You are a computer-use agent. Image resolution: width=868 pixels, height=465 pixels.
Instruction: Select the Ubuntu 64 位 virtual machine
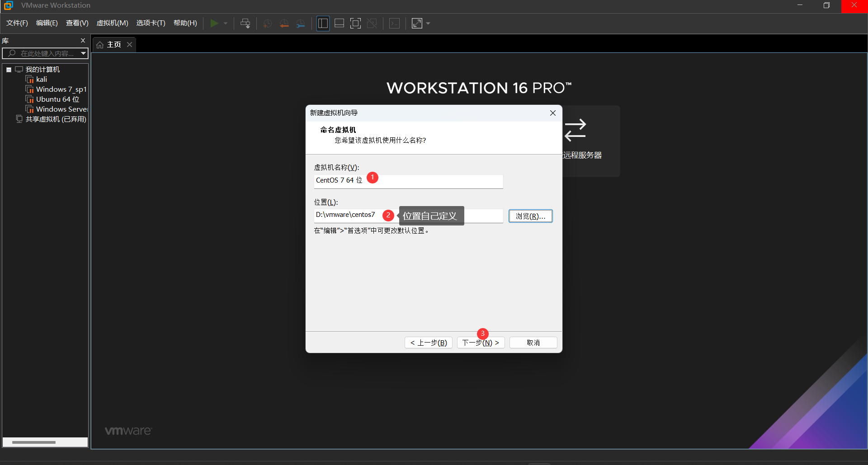[x=57, y=99]
